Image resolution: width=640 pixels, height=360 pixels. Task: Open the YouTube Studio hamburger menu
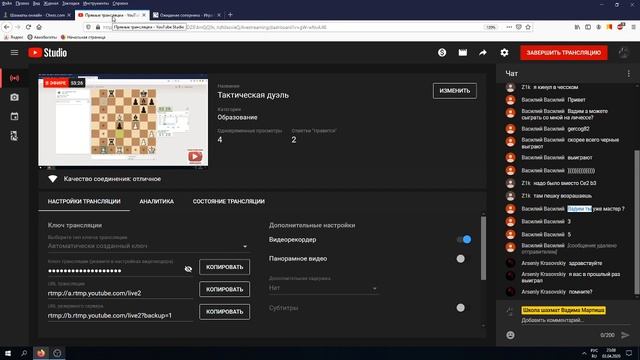14,53
